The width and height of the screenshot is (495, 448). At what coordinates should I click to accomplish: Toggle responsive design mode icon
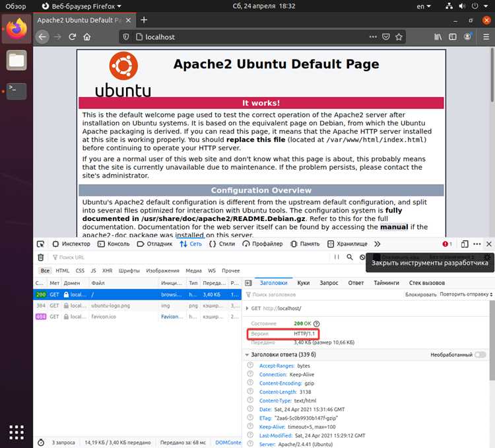tap(465, 244)
